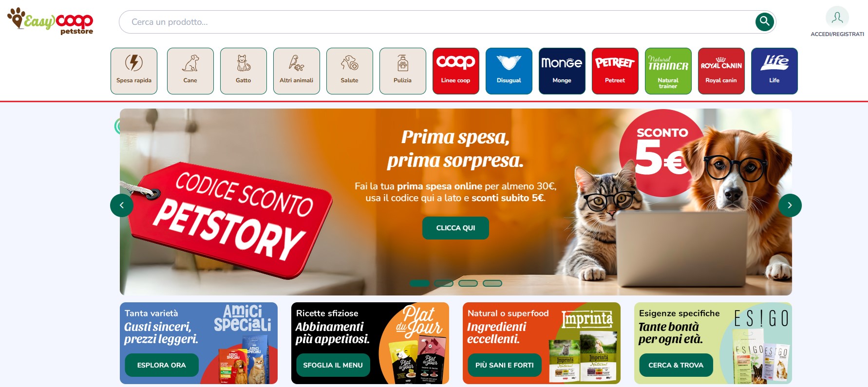This screenshot has width=868, height=387.
Task: Click the ESPLORA ORA button
Action: pyautogui.click(x=162, y=365)
